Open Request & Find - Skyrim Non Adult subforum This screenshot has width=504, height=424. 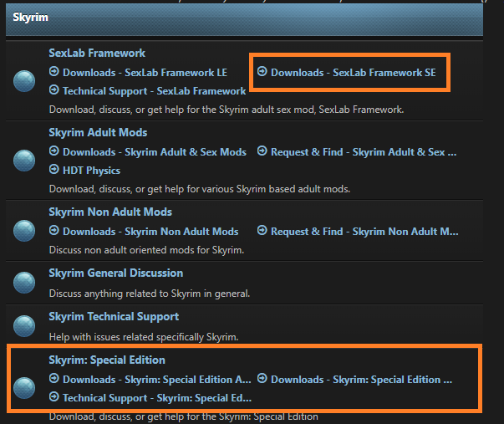coord(364,232)
